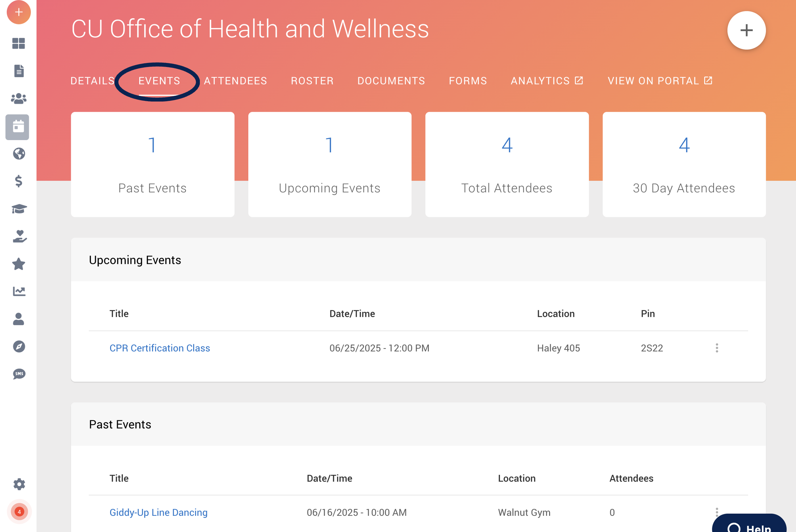The width and height of the screenshot is (796, 532).
Task: Open the single user icon in sidebar
Action: pyautogui.click(x=19, y=319)
